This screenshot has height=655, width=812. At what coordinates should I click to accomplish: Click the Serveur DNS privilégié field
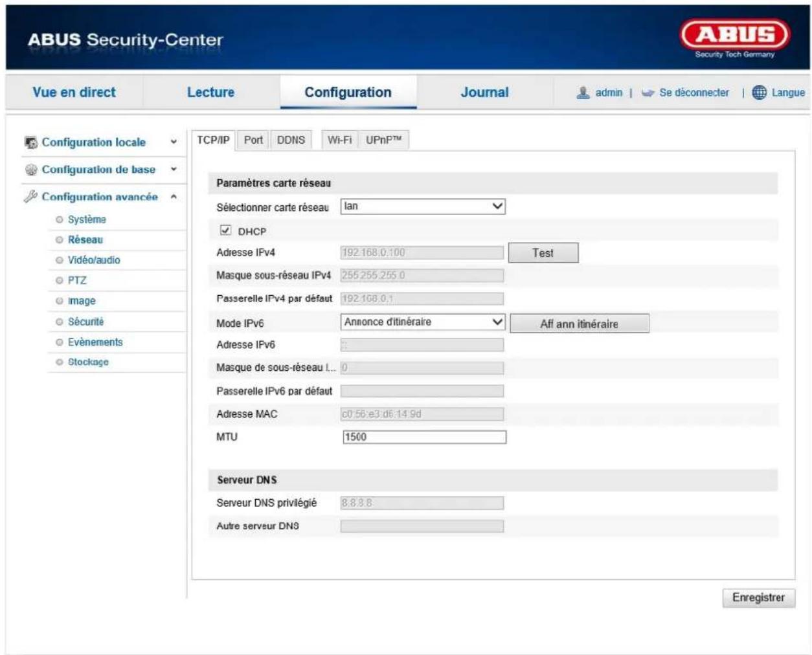[x=422, y=503]
